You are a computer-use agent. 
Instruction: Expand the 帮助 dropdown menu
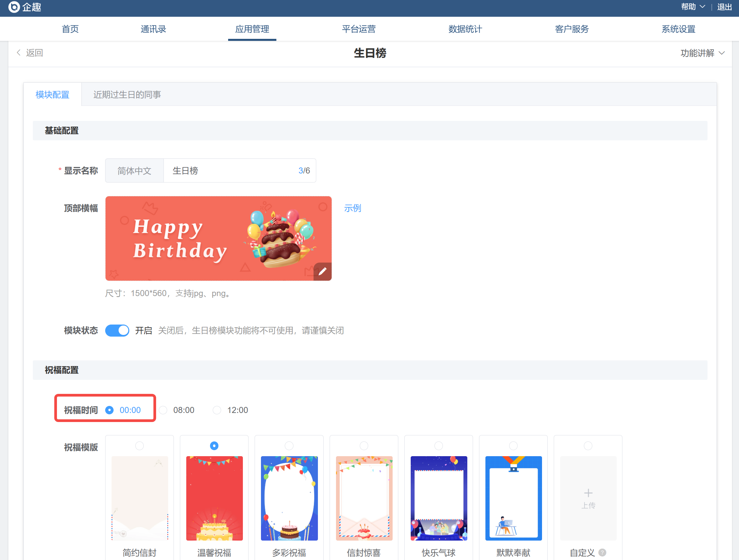tap(693, 7)
